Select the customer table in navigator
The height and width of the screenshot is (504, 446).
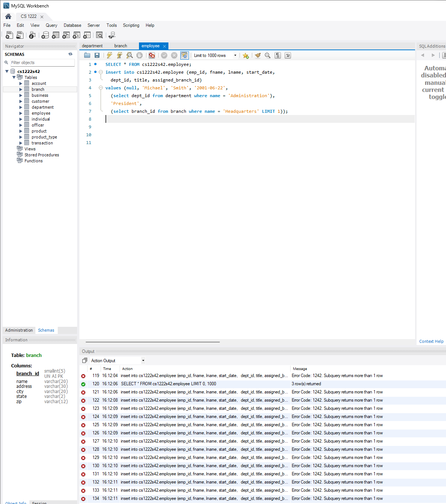(x=40, y=101)
